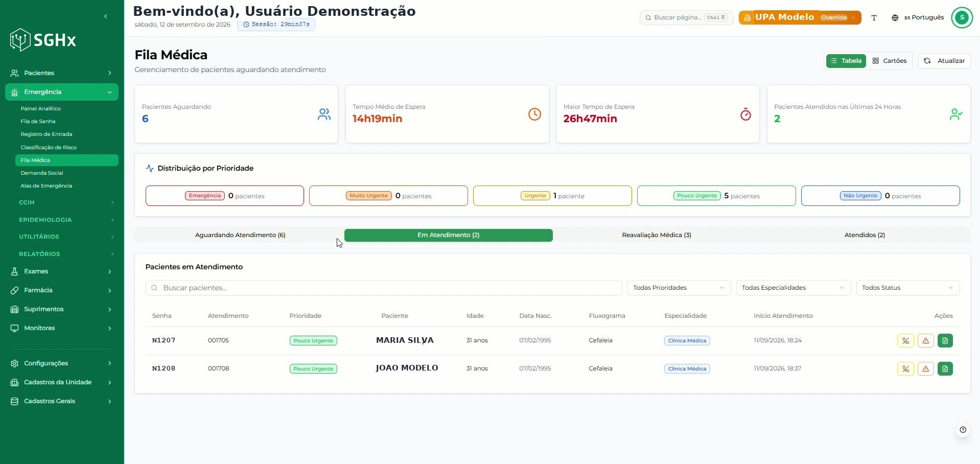This screenshot has width=980, height=464.
Task: Click warning triangle icon for JOAO MODELO
Action: tap(925, 369)
